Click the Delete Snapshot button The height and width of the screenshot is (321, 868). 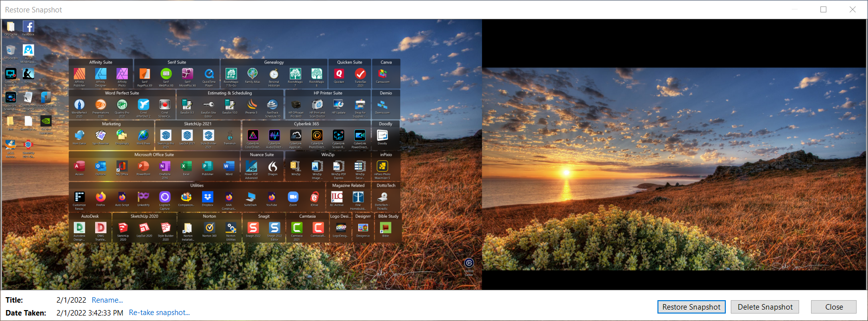click(x=765, y=307)
